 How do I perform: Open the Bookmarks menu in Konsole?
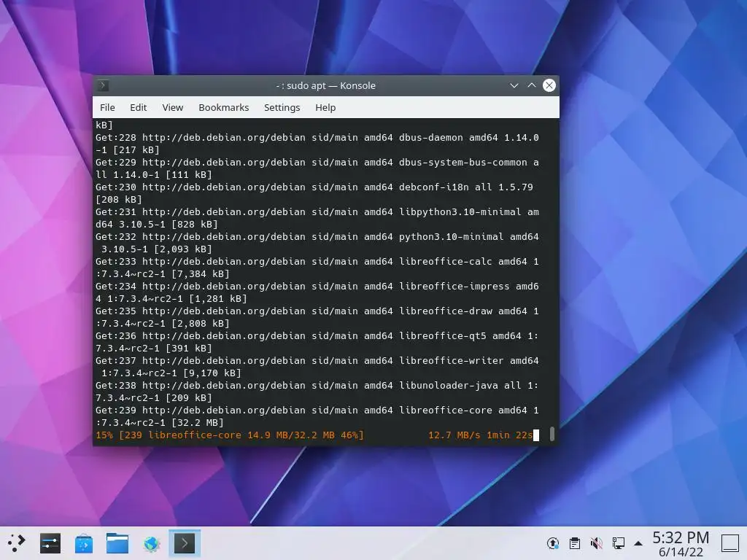click(223, 108)
